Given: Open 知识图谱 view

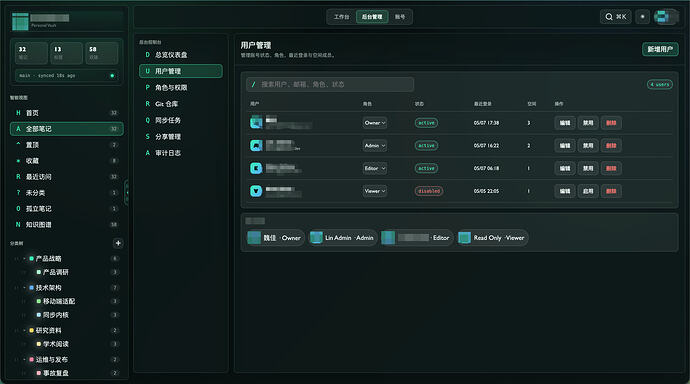Looking at the screenshot, I should point(66,224).
